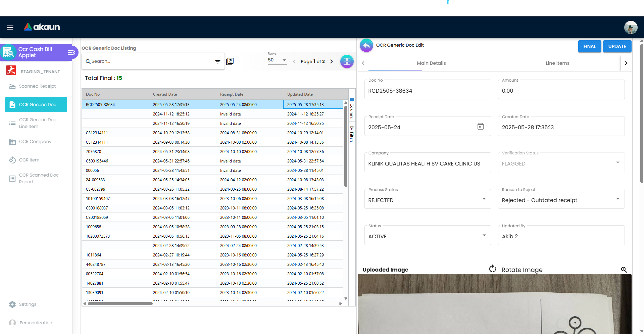This screenshot has height=334, width=644.
Task: Open the Rows per page dropdown
Action: click(x=277, y=60)
